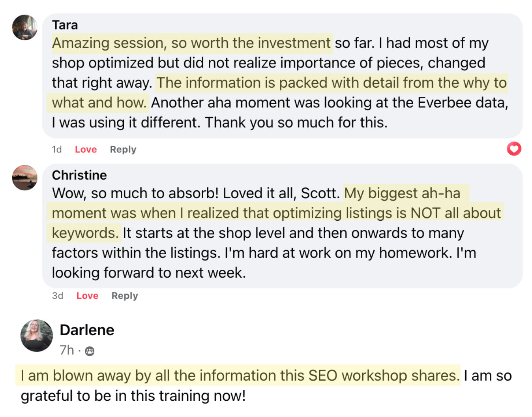The height and width of the screenshot is (417, 532).
Task: Click highlighted text "Amazing session, so worth the investment"
Action: click(x=191, y=43)
